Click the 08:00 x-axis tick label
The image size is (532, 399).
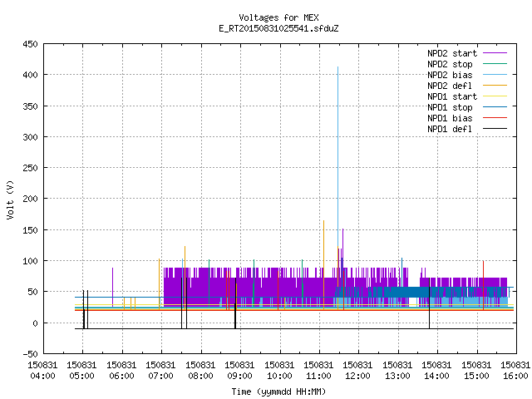(x=200, y=376)
